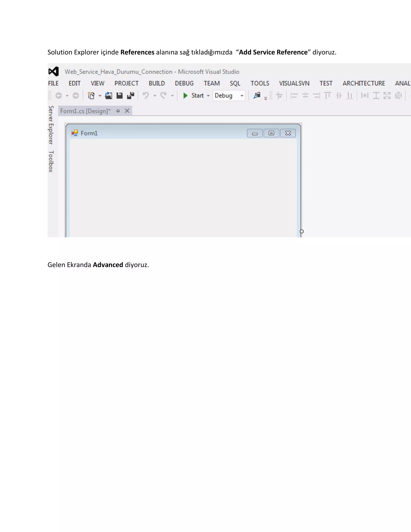Viewport: 411px width, 532px height.
Task: Click the Form1 window icon in title bar
Action: (x=74, y=133)
